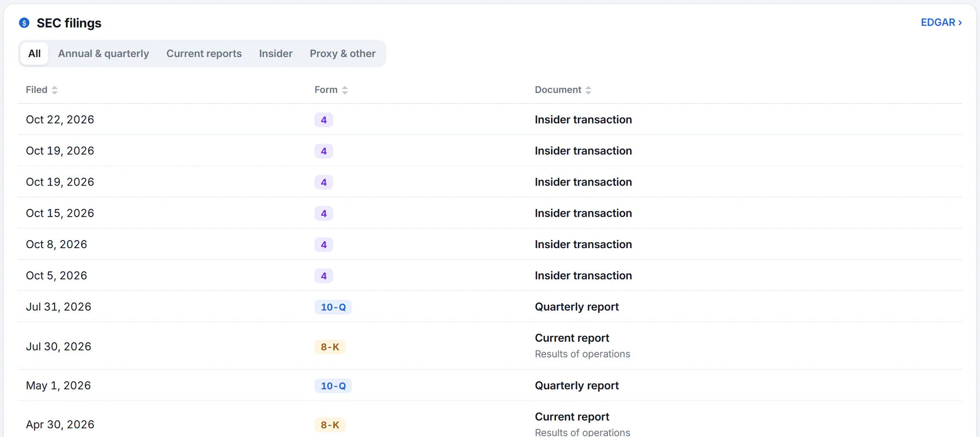Select the Oct 8, 2026 filed date
The image size is (980, 437).
57,244
